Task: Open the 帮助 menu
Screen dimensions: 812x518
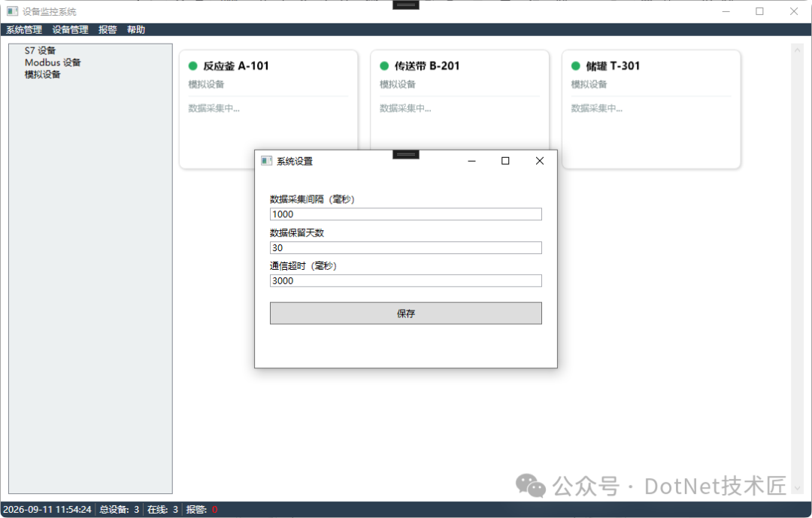Action: (136, 29)
